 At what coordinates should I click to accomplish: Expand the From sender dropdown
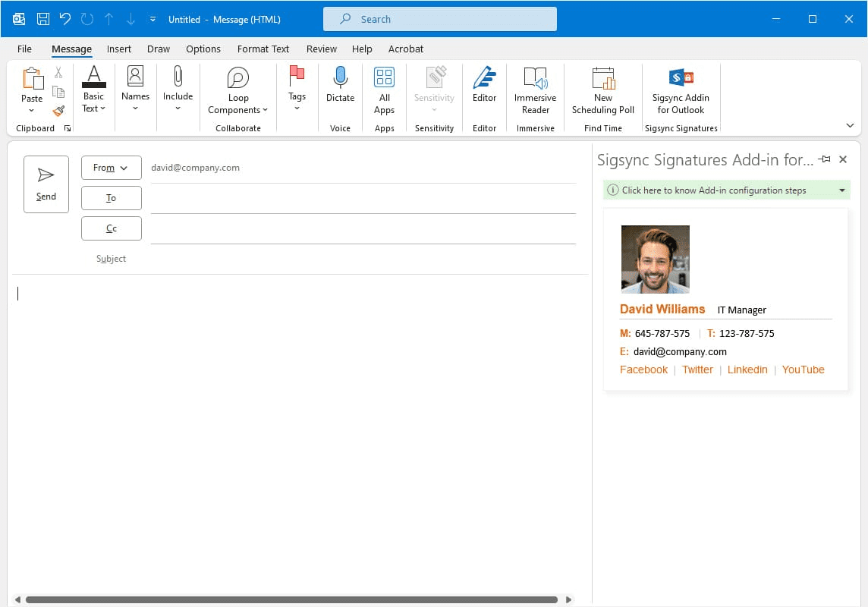click(111, 168)
